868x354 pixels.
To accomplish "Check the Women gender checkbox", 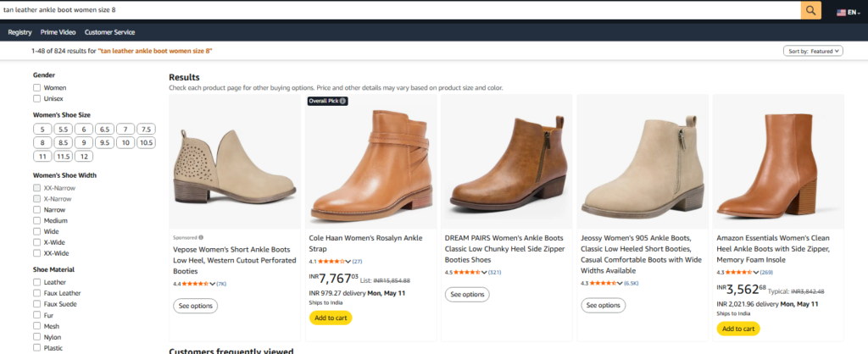I will coord(37,87).
